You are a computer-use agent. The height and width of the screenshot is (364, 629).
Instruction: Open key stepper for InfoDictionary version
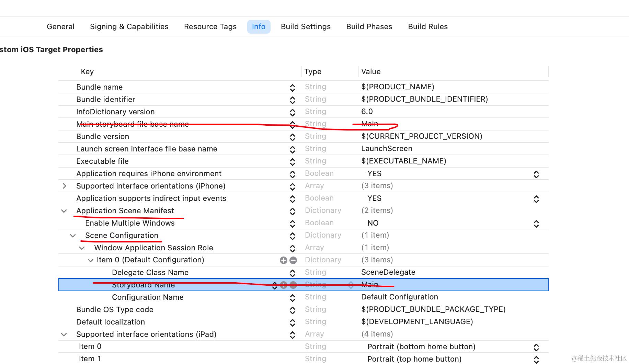(293, 112)
